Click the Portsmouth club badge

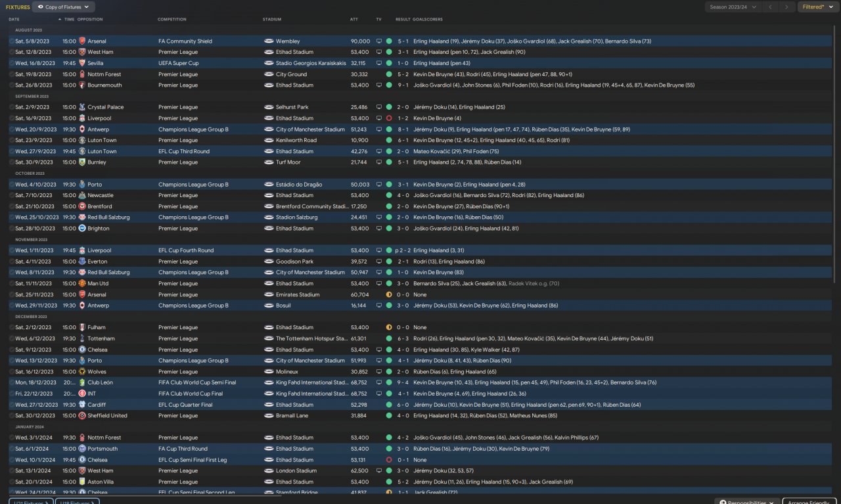pos(82,449)
